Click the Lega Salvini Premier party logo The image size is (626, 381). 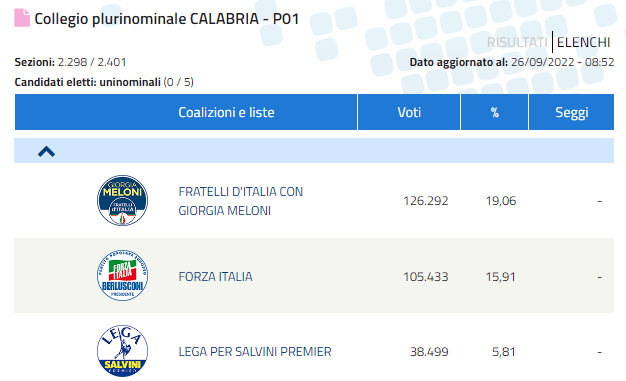pos(123,351)
